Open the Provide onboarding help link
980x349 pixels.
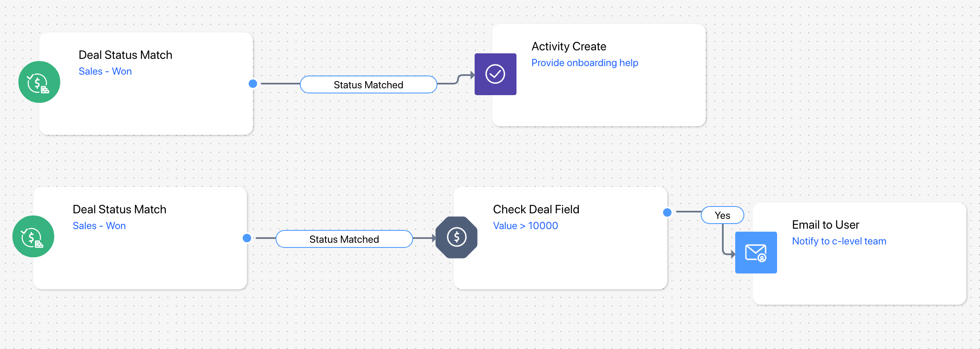click(x=585, y=63)
